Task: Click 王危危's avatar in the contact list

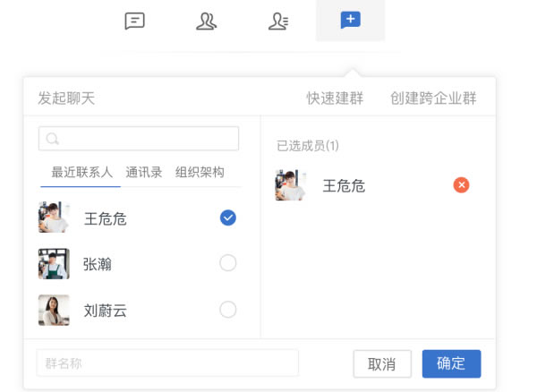Action: pyautogui.click(x=54, y=217)
